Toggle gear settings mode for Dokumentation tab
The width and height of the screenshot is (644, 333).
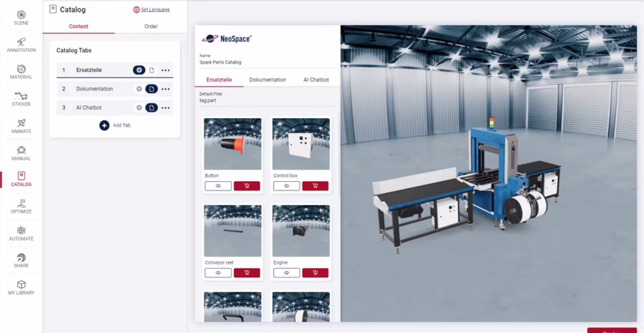click(139, 89)
